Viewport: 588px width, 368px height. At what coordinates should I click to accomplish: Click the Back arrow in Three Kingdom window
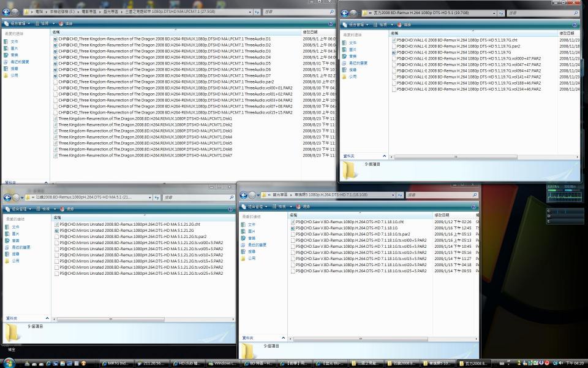6,12
